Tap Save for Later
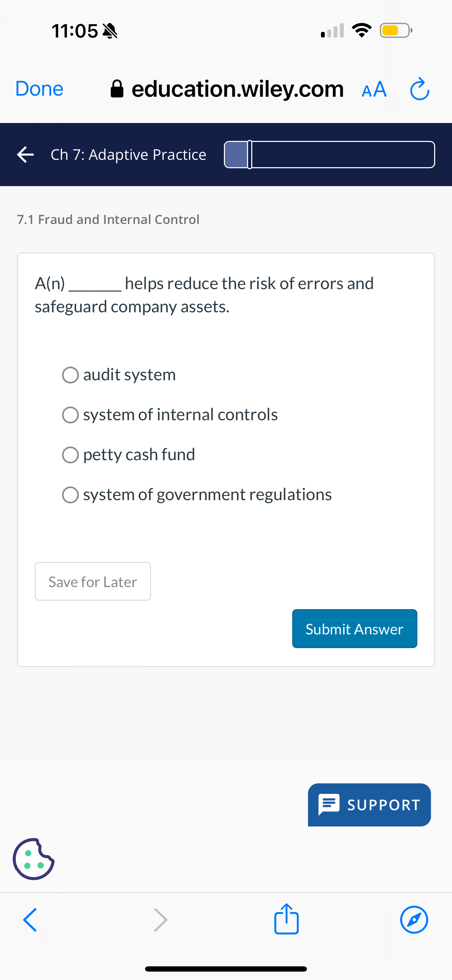This screenshot has width=452, height=980. pos(92,581)
